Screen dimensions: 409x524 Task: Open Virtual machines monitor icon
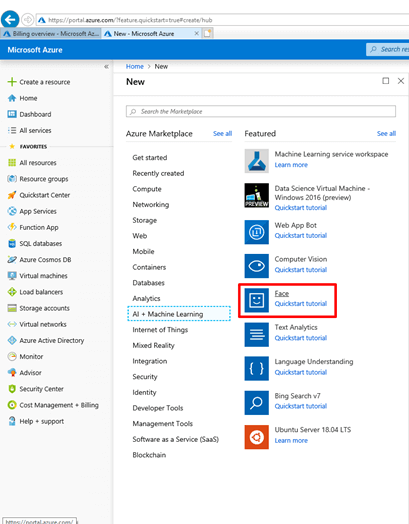[x=12, y=276]
